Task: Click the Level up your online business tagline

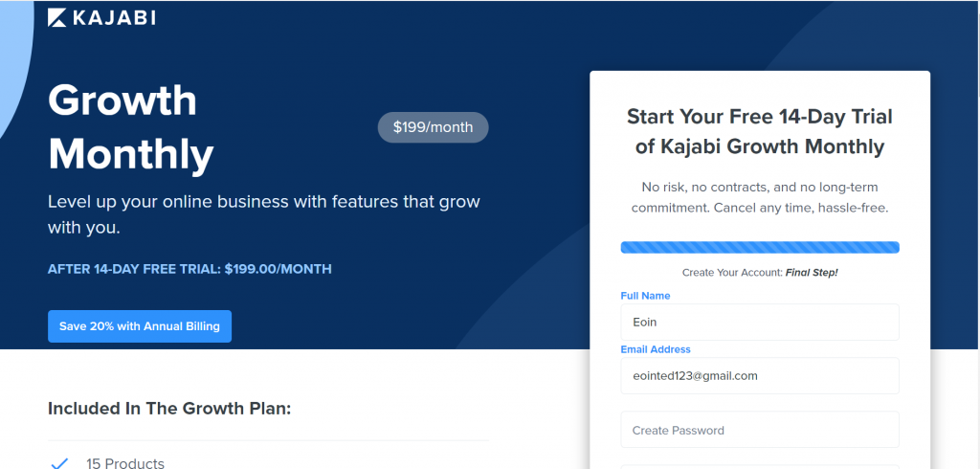Action: 264,214
